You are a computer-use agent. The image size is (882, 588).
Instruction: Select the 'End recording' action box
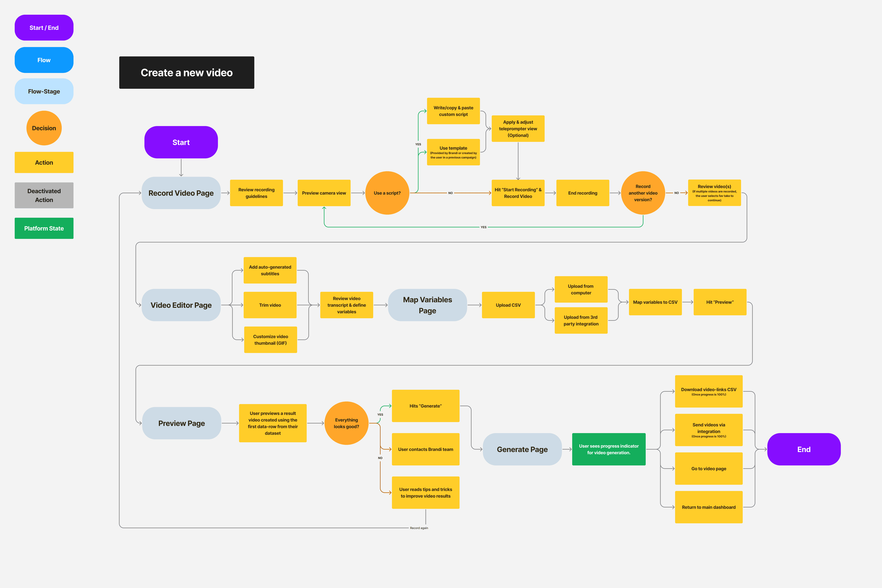(x=583, y=193)
